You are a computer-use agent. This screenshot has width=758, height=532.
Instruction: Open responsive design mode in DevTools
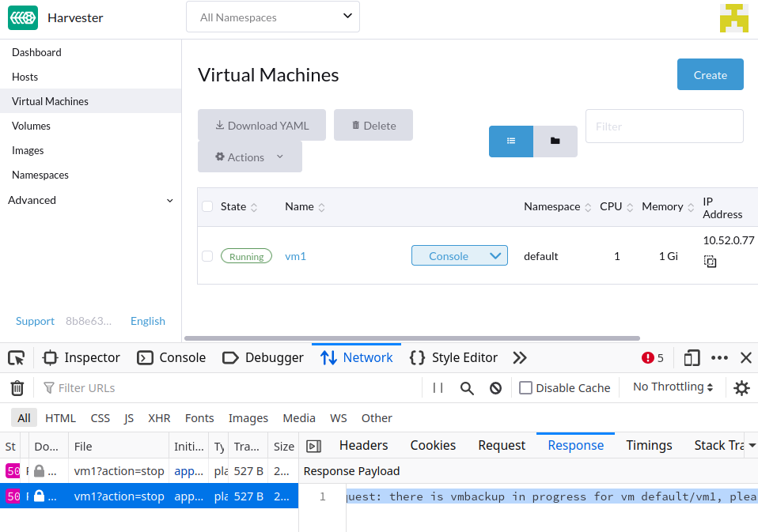tap(691, 357)
